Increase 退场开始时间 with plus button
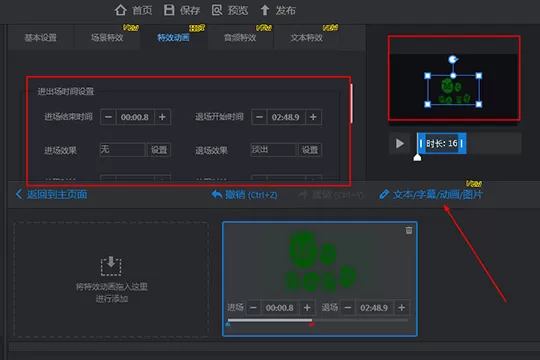 tap(313, 117)
